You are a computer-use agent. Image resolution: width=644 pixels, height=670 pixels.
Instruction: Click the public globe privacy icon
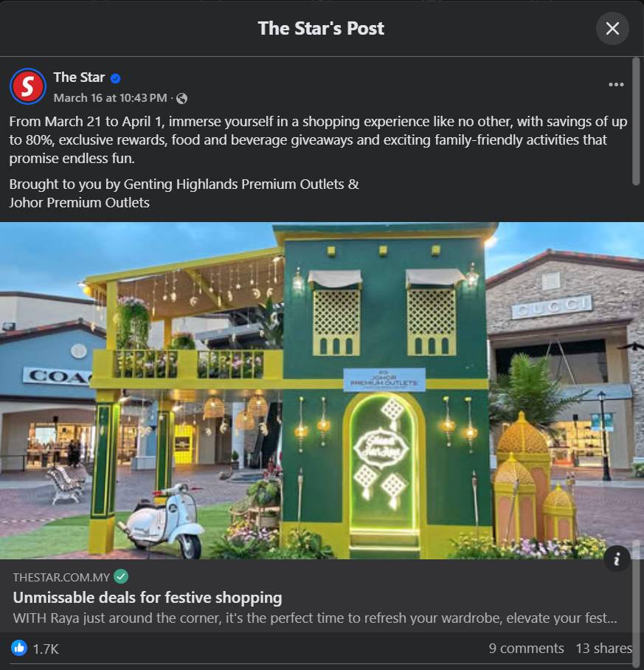pos(182,98)
